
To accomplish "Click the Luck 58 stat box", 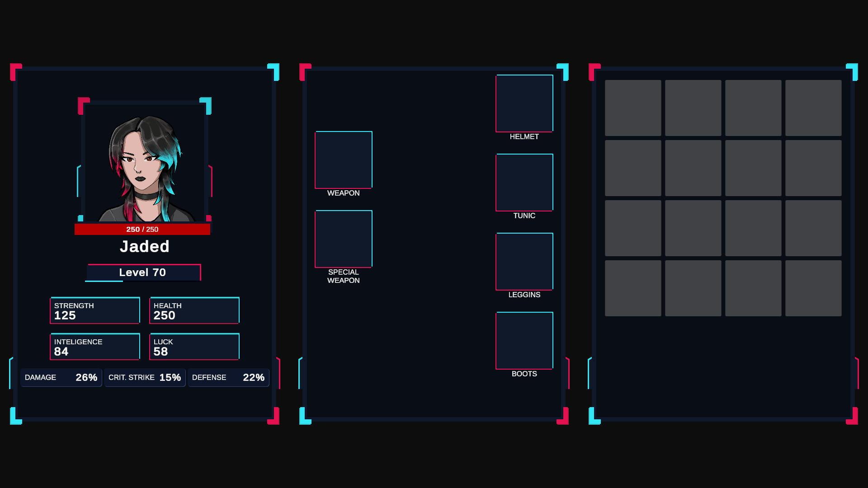I will coord(194,347).
